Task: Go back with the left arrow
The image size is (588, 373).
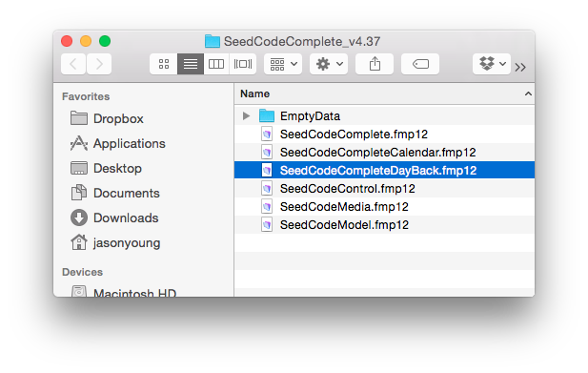Action: (73, 64)
